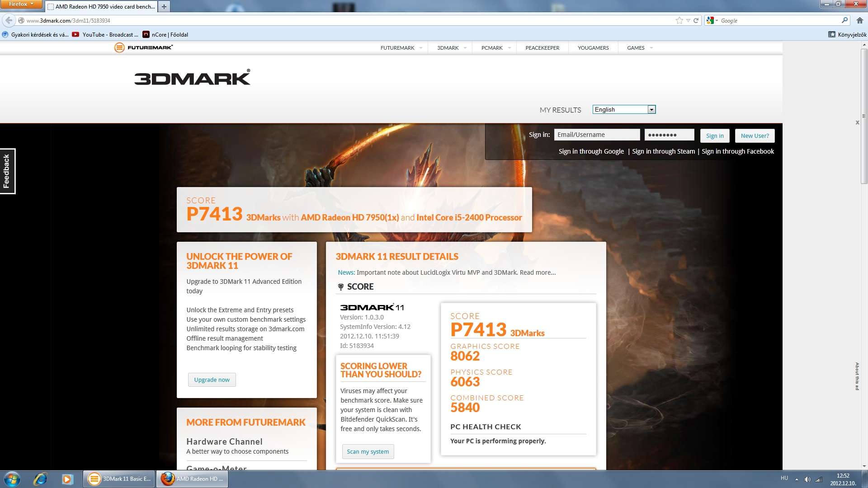Open the Google search engine selector icon
Image resolution: width=868 pixels, height=488 pixels.
pyautogui.click(x=712, y=20)
